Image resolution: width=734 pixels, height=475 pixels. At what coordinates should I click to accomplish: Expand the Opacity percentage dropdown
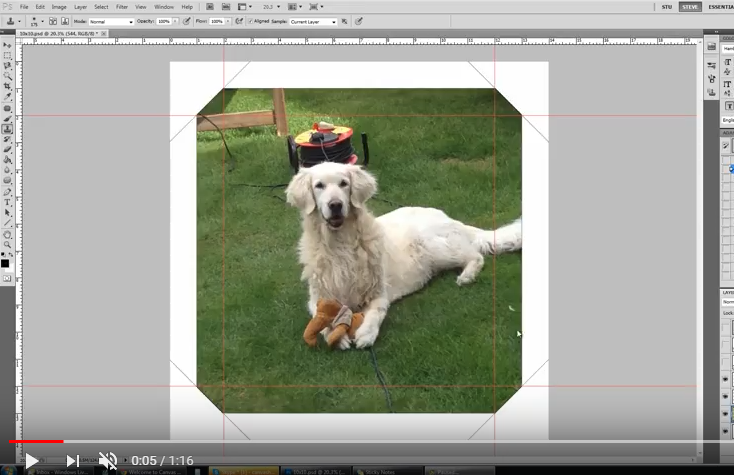(175, 21)
